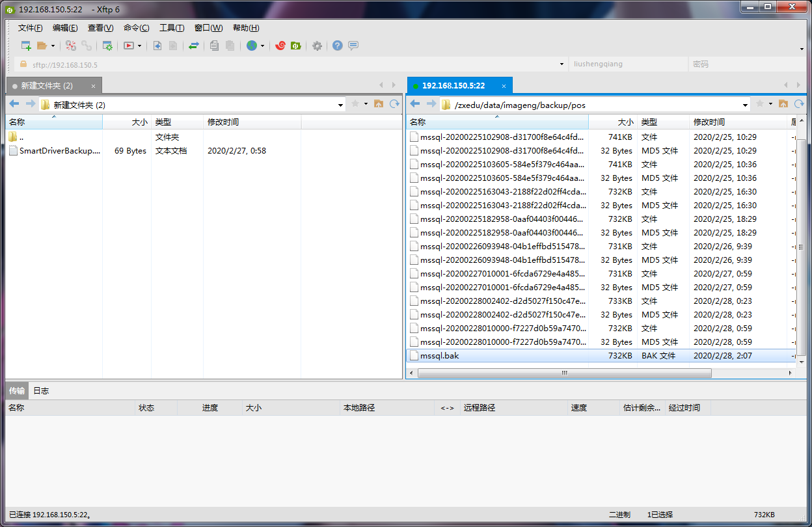This screenshot has height=527, width=812.
Task: Click the blue Help question mark icon
Action: pyautogui.click(x=337, y=46)
